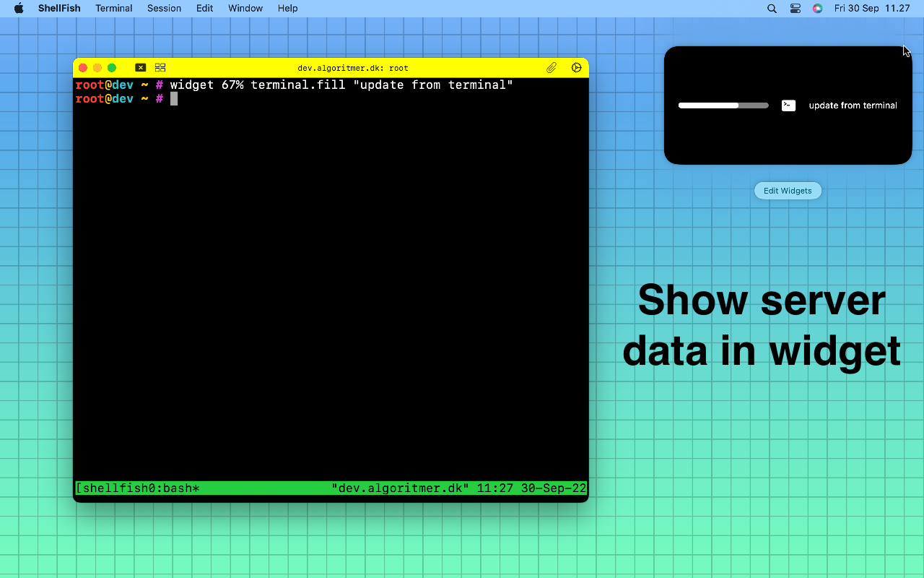Viewport: 924px width, 578px height.
Task: Open Control Center from menu bar
Action: (795, 9)
